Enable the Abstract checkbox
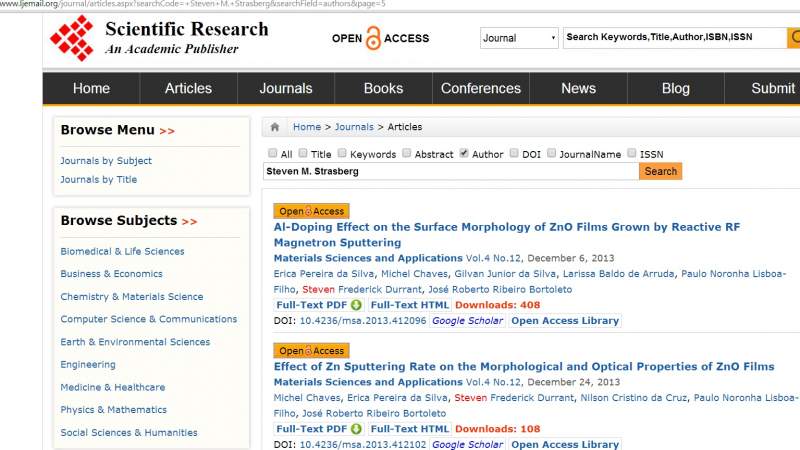This screenshot has width=800, height=450. pos(407,153)
